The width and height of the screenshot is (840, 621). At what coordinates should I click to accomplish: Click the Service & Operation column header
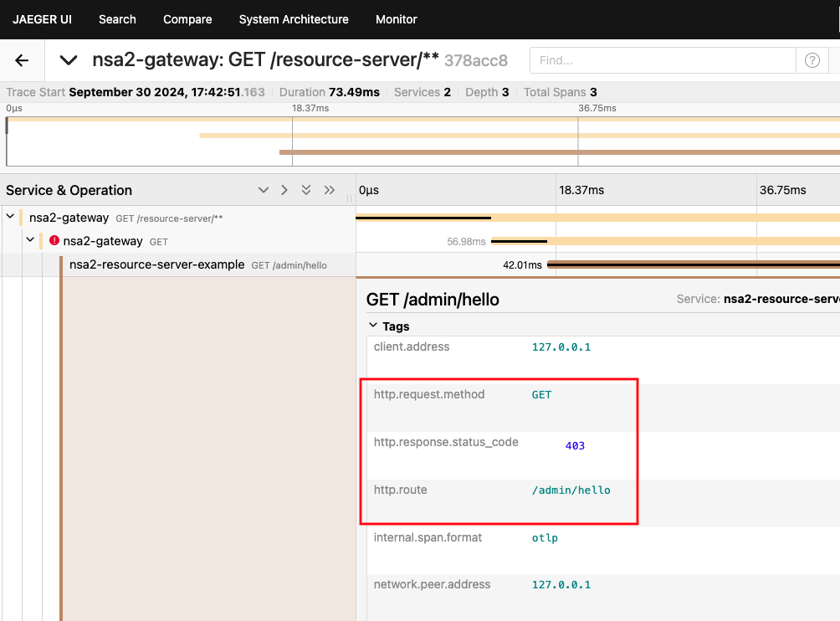(x=69, y=190)
